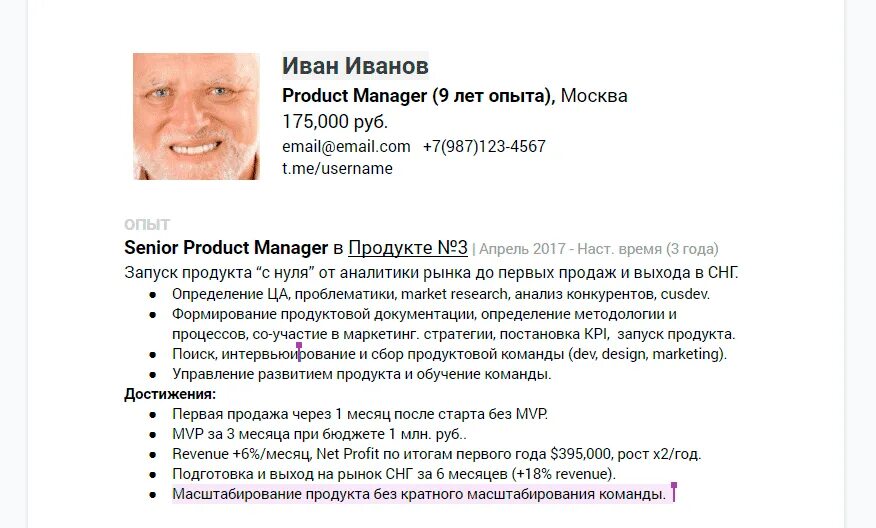Click the city name Москва
876x528 pixels.
click(594, 96)
